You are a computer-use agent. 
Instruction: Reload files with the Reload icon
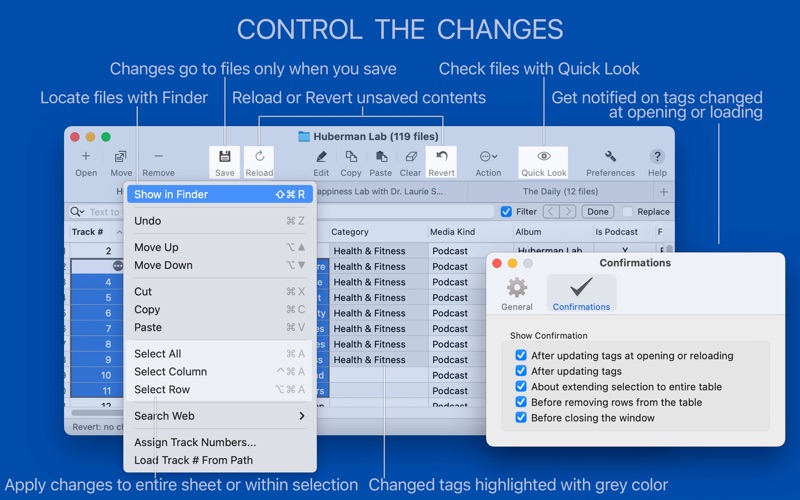tap(259, 156)
